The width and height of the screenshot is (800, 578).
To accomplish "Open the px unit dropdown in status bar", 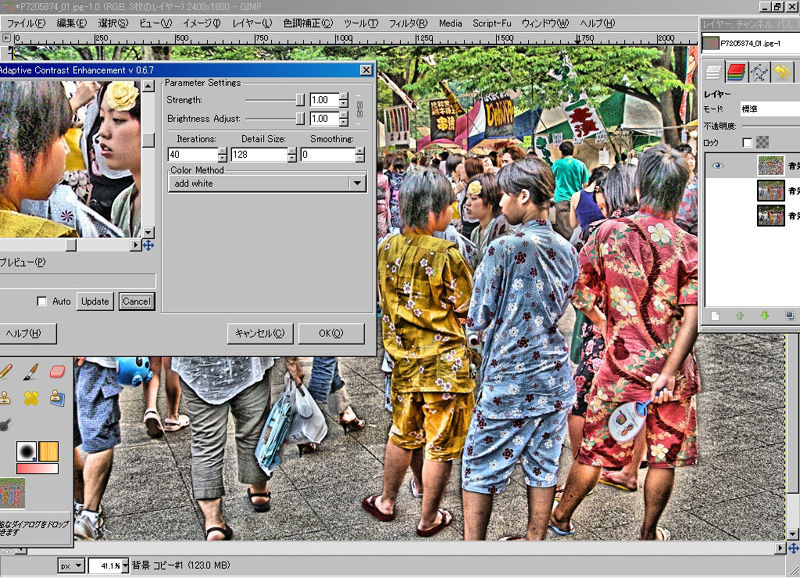I will (70, 565).
